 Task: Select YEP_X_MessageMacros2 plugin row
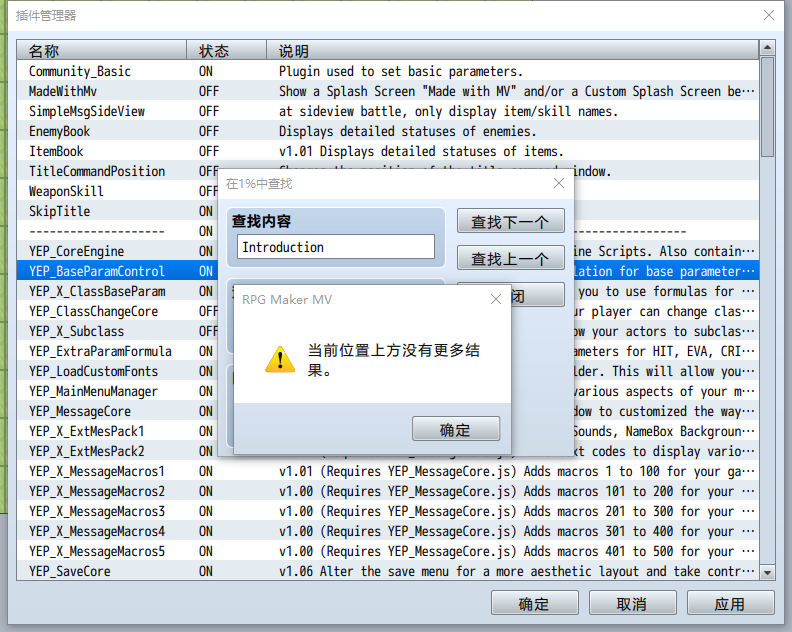point(387,491)
